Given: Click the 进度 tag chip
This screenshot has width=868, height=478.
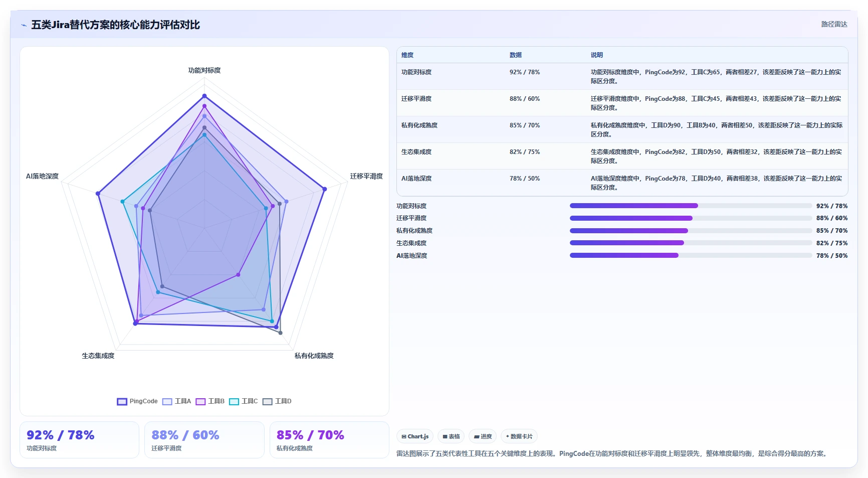Looking at the screenshot, I should 483,436.
